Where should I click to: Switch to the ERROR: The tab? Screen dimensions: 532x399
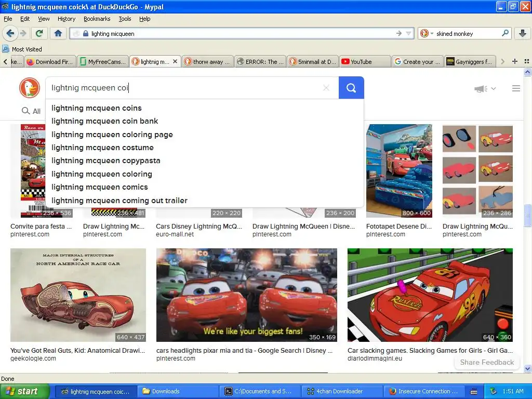[260, 62]
